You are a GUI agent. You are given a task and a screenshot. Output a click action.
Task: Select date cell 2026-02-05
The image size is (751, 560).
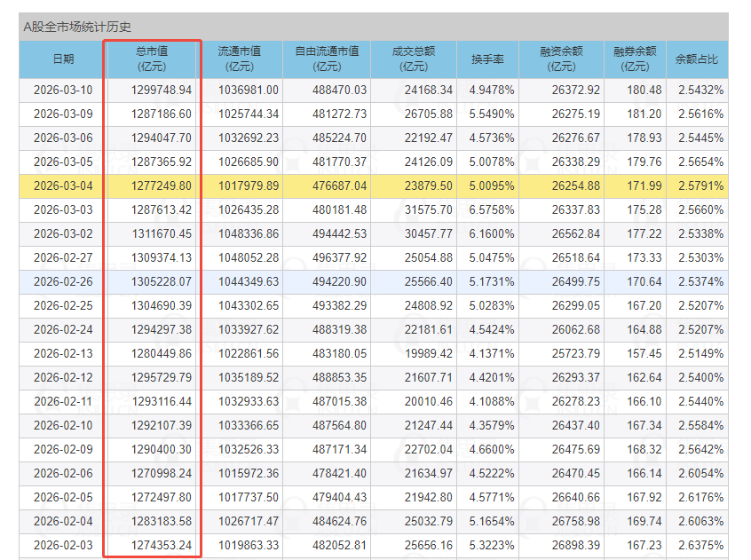(63, 497)
